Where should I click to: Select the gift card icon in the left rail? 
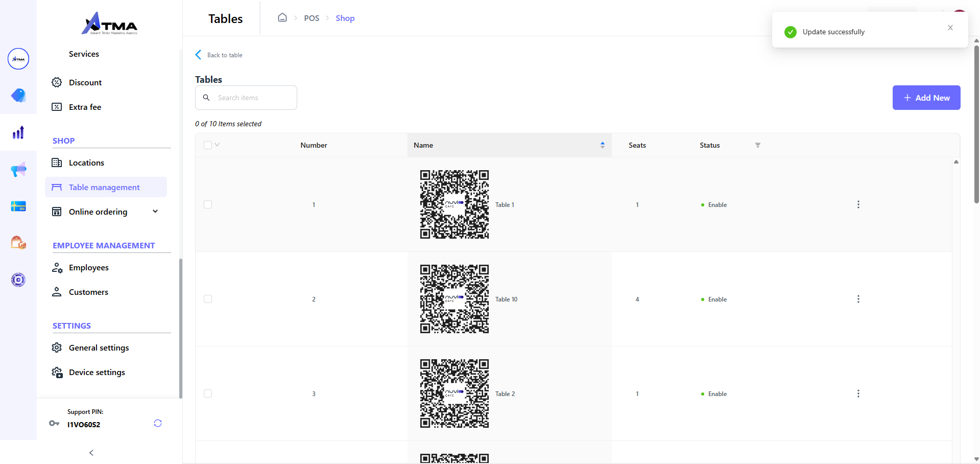coord(18,206)
